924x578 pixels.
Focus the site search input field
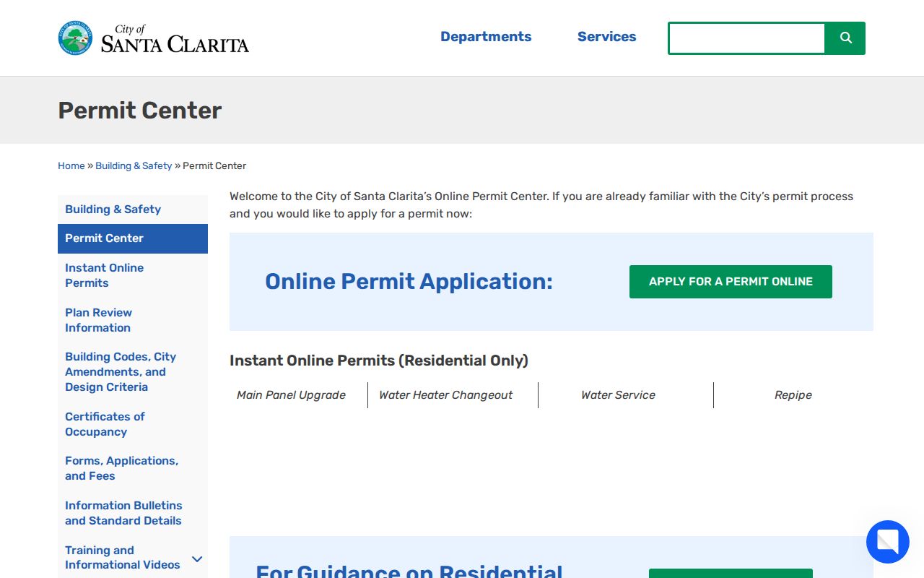[x=746, y=38]
